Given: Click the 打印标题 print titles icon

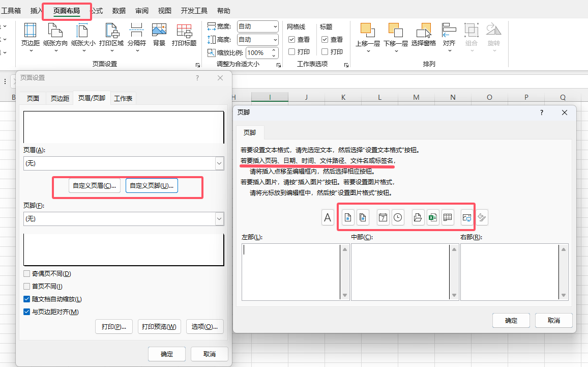Looking at the screenshot, I should point(184,35).
